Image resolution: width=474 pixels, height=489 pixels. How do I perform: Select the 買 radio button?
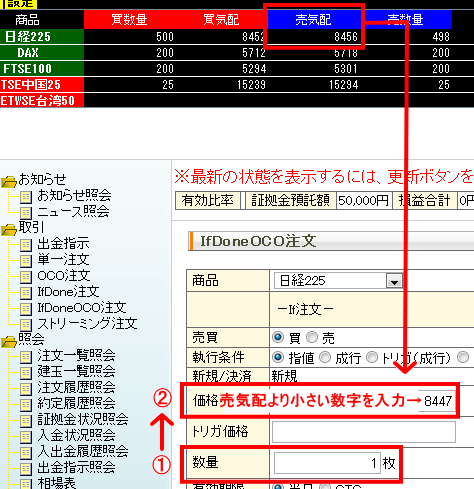point(278,337)
